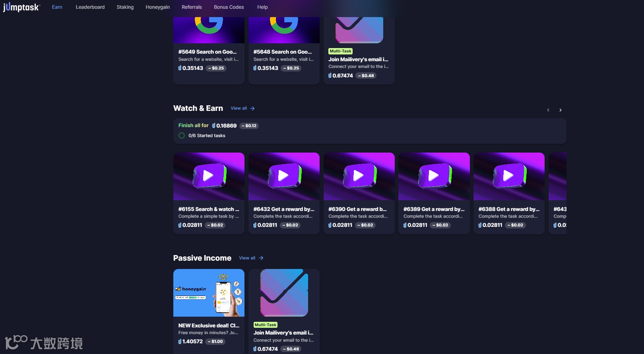The height and width of the screenshot is (354, 644).
Task: Click ~$0.12 badge in Finish all banner
Action: pyautogui.click(x=249, y=126)
